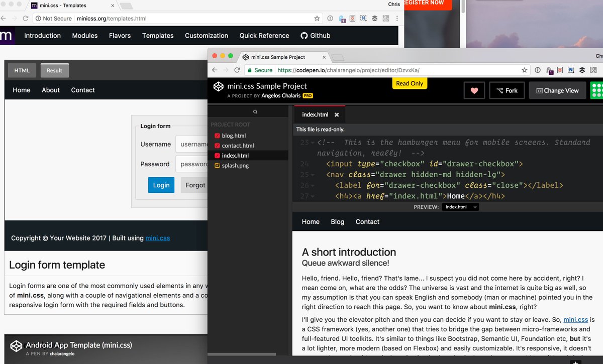Focus the Username input field
Image resolution: width=603 pixels, height=364 pixels.
[x=191, y=144]
